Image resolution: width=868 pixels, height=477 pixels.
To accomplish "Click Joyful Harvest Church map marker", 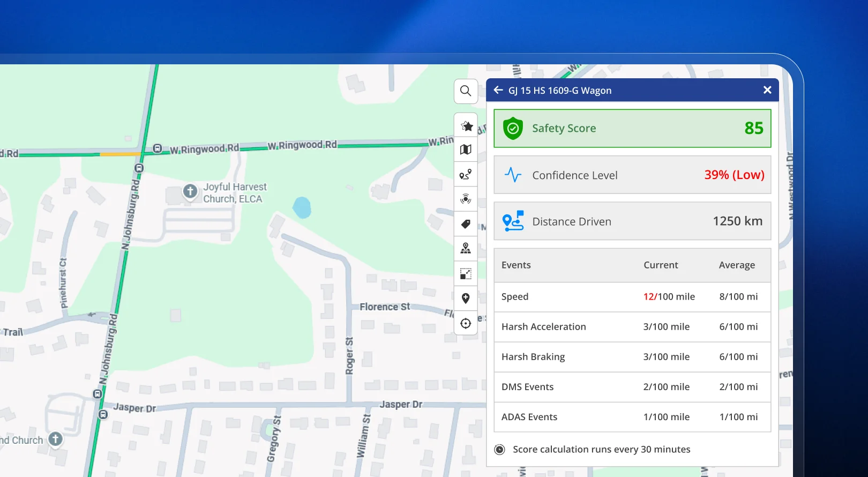I will [x=190, y=191].
